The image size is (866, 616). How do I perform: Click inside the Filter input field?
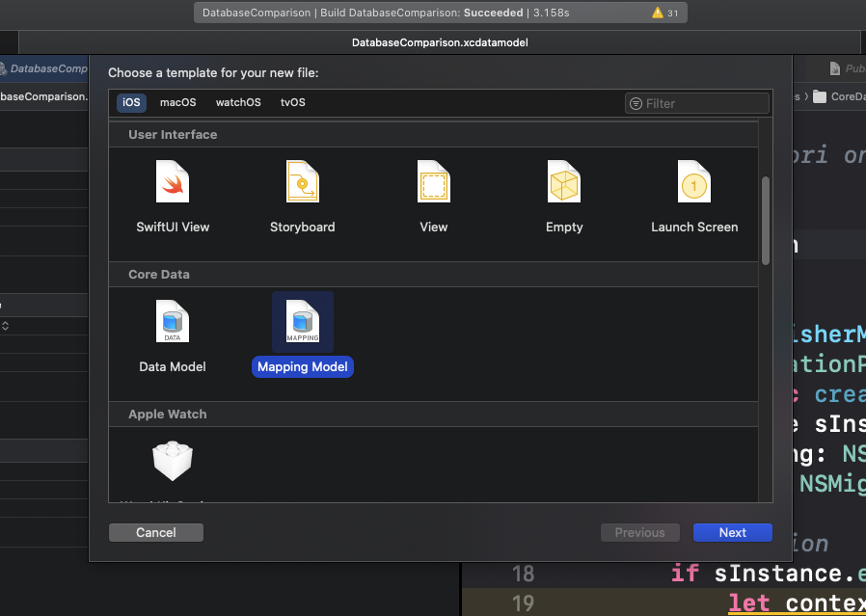point(694,103)
